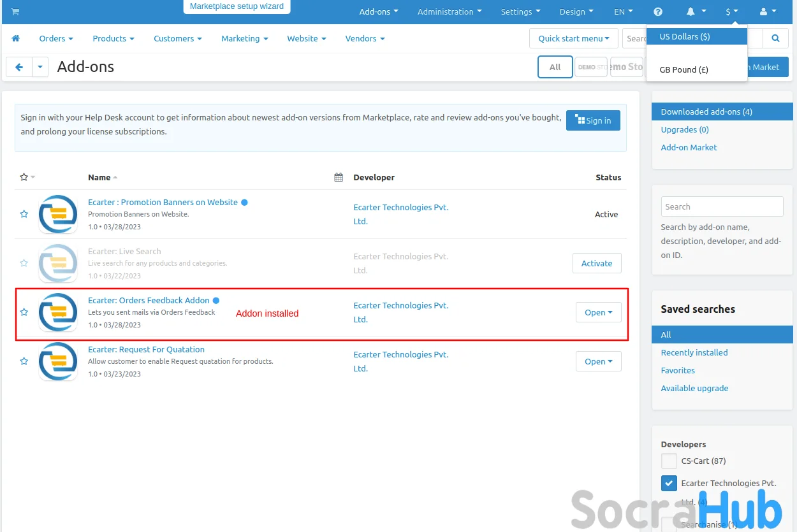Expand the dropdown beside the back arrow

click(x=40, y=67)
